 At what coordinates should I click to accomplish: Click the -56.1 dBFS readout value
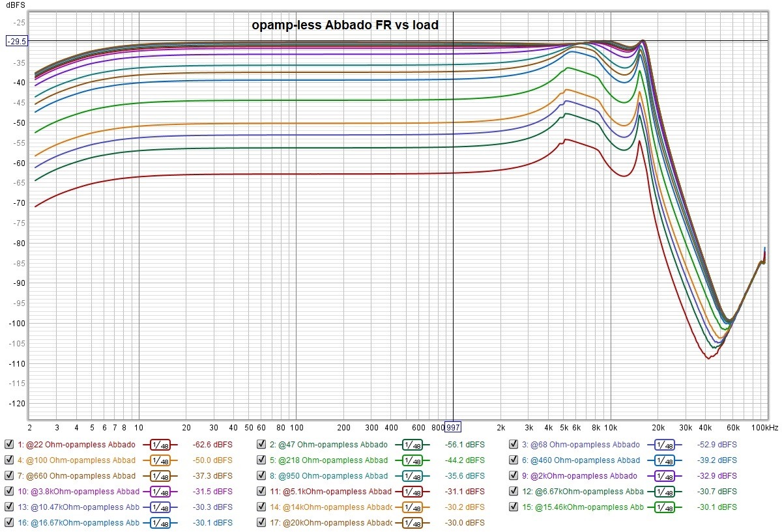point(465,445)
